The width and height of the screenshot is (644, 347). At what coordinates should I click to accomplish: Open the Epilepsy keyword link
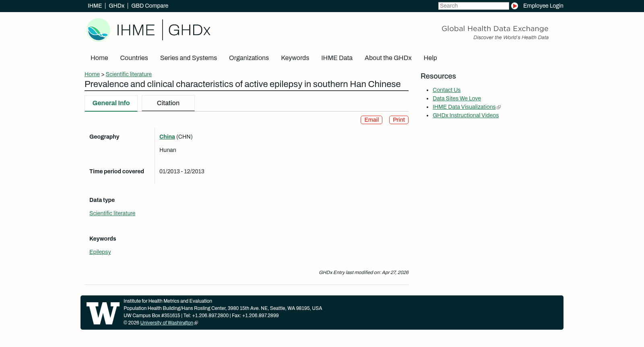pos(100,252)
